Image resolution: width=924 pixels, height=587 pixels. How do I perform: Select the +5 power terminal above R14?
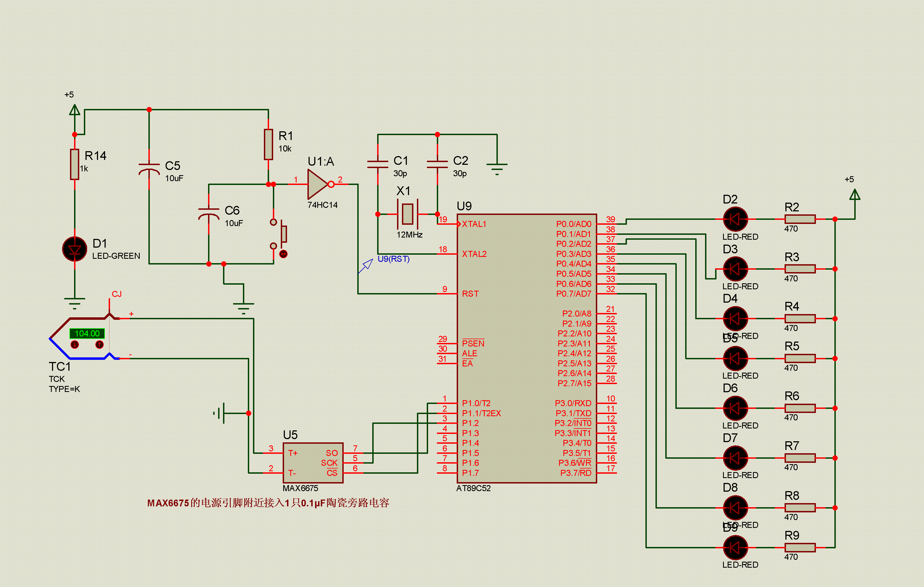point(74,110)
